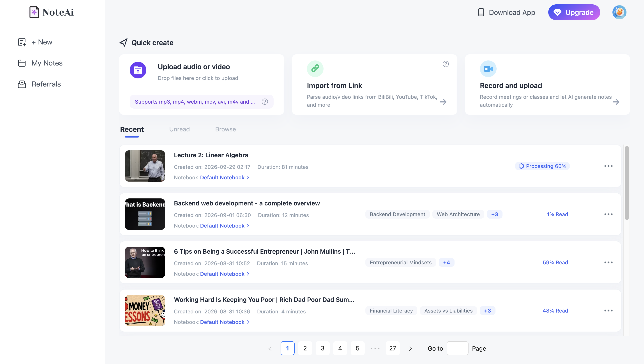Screen dimensions: 644x364
Task: Click Upload audio or video drop area
Action: coord(202,85)
